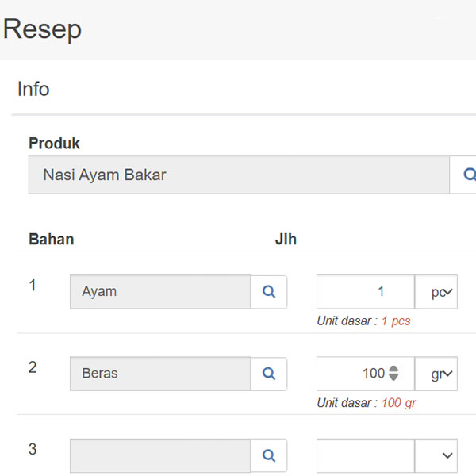Click the Produk label
The width and height of the screenshot is (476, 476).
[x=54, y=144]
